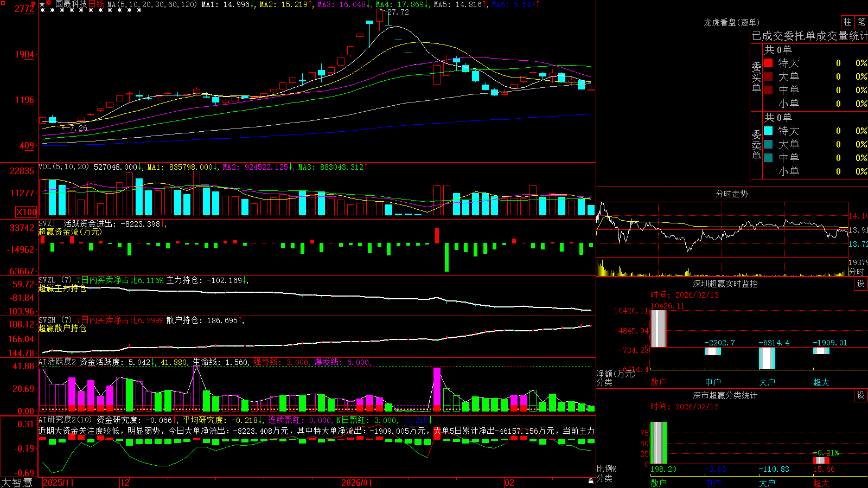The image size is (868, 488).
Task: Click the red question mark help icon
Action: click(x=33, y=4)
